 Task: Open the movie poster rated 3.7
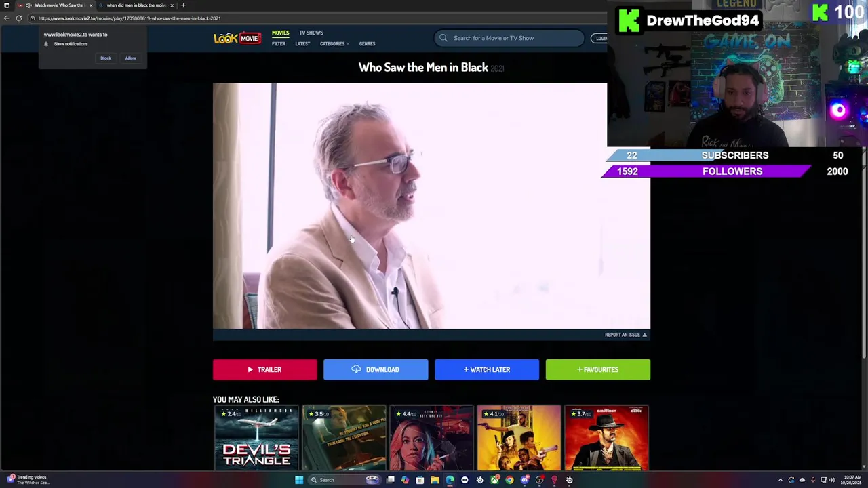[606, 438]
